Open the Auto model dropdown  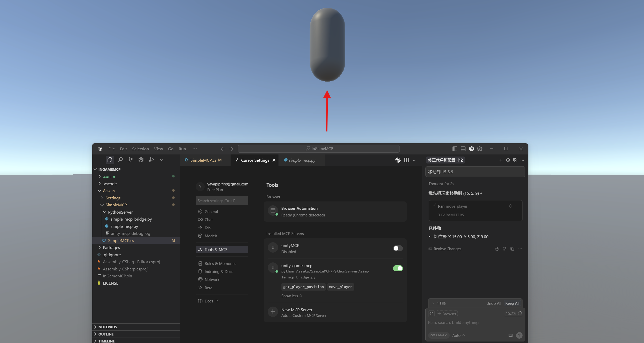458,335
